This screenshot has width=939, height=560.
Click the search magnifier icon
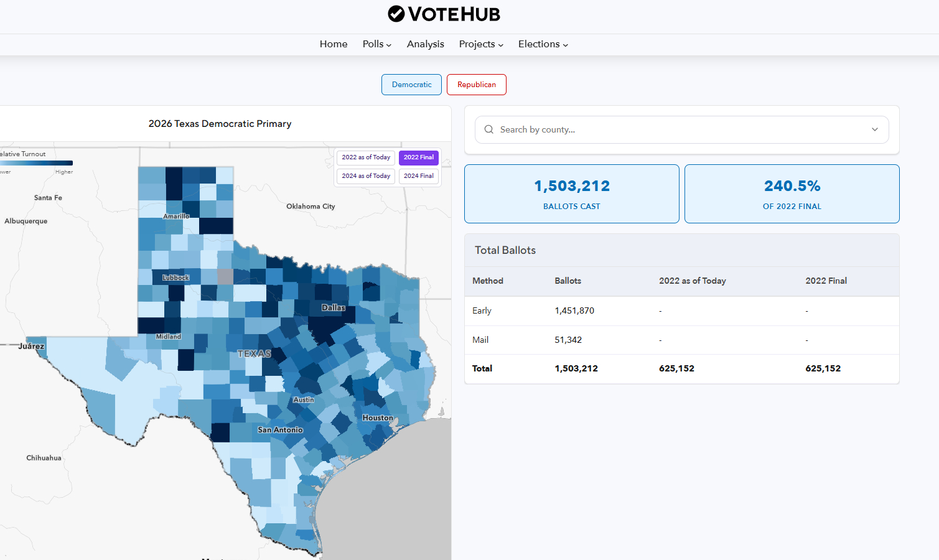coord(489,129)
